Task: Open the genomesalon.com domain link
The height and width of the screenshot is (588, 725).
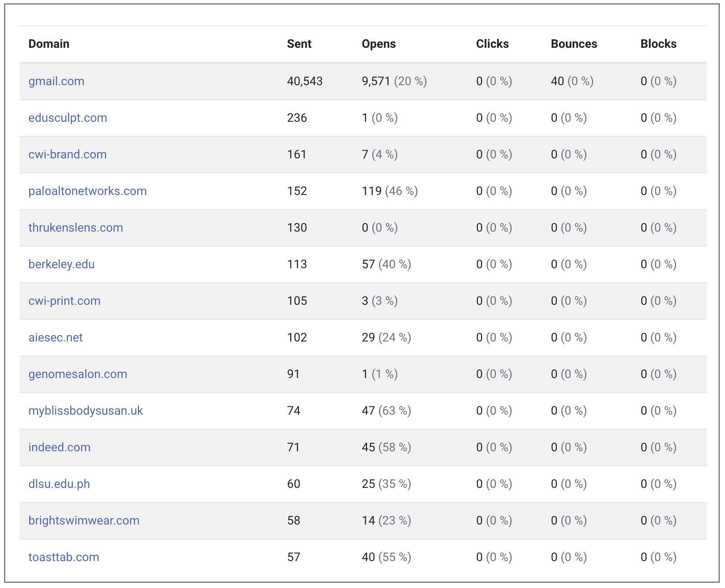Action: click(78, 374)
